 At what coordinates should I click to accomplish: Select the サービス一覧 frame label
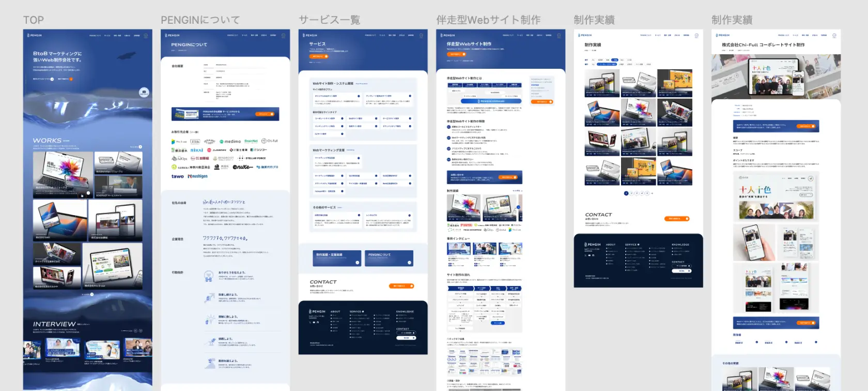tap(329, 20)
